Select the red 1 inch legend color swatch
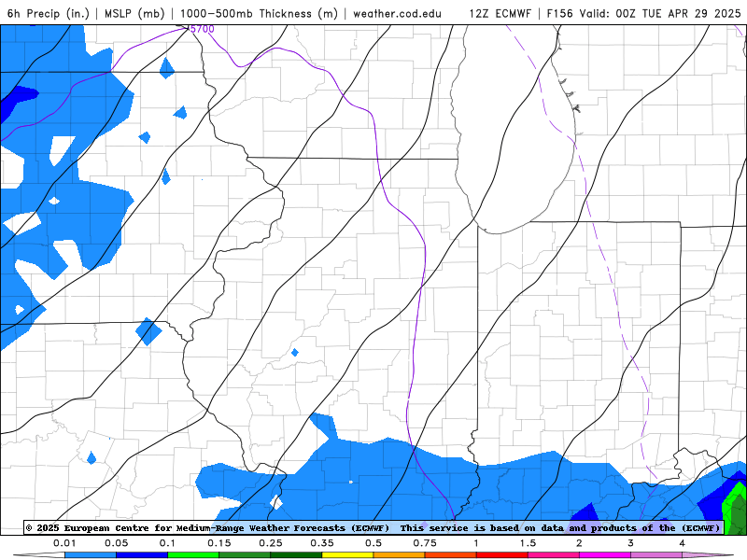Image resolution: width=747 pixels, height=560 pixels. pos(502,555)
